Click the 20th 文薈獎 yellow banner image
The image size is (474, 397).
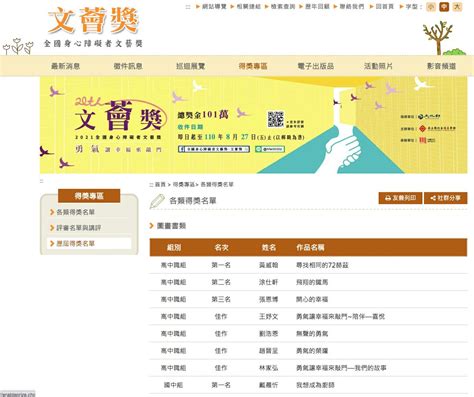pyautogui.click(x=254, y=125)
